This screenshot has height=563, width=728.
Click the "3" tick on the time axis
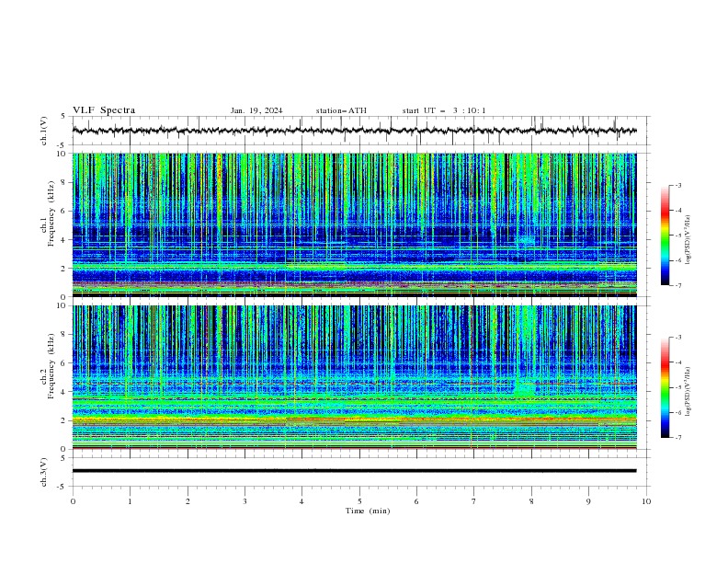click(x=245, y=501)
